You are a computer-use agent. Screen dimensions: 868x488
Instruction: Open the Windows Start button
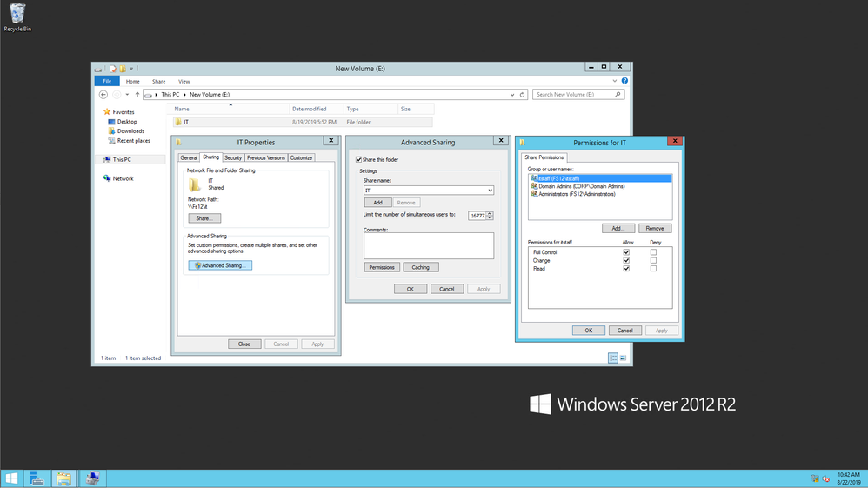pyautogui.click(x=11, y=478)
